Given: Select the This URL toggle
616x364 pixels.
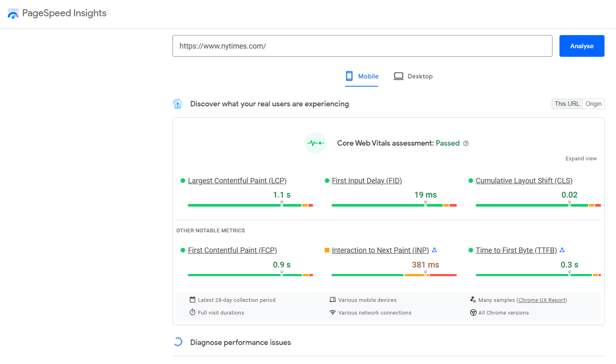Looking at the screenshot, I should click(567, 104).
